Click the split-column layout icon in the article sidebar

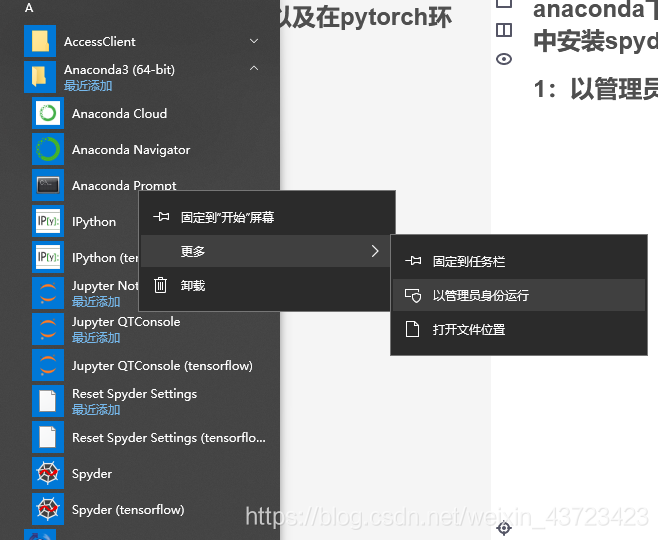(504, 30)
